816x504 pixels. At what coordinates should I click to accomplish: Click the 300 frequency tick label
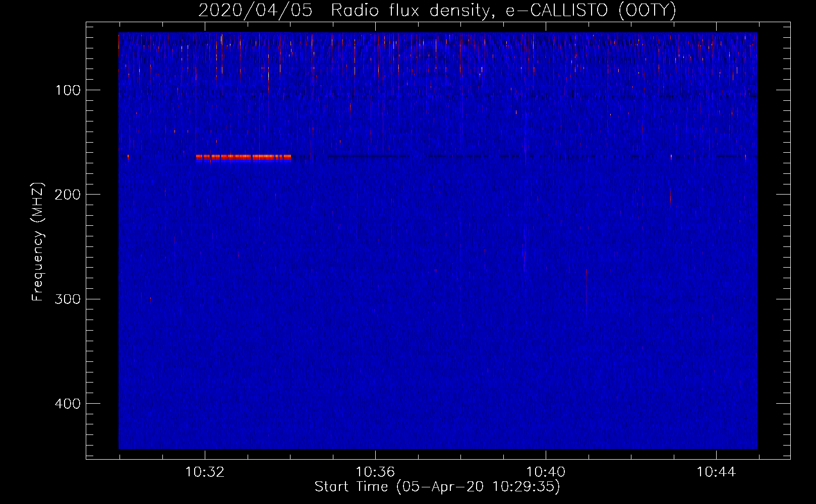[x=68, y=299]
